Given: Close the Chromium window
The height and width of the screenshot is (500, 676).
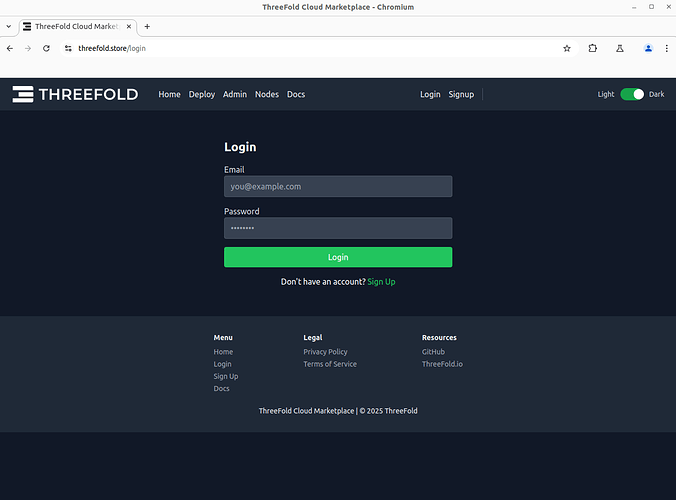Looking at the screenshot, I should pos(669,7).
